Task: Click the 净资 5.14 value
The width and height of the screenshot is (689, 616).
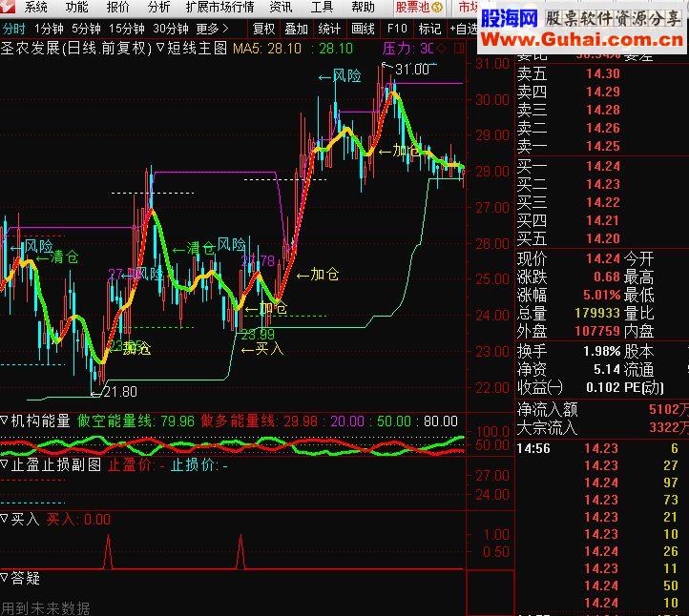Action: click(607, 370)
